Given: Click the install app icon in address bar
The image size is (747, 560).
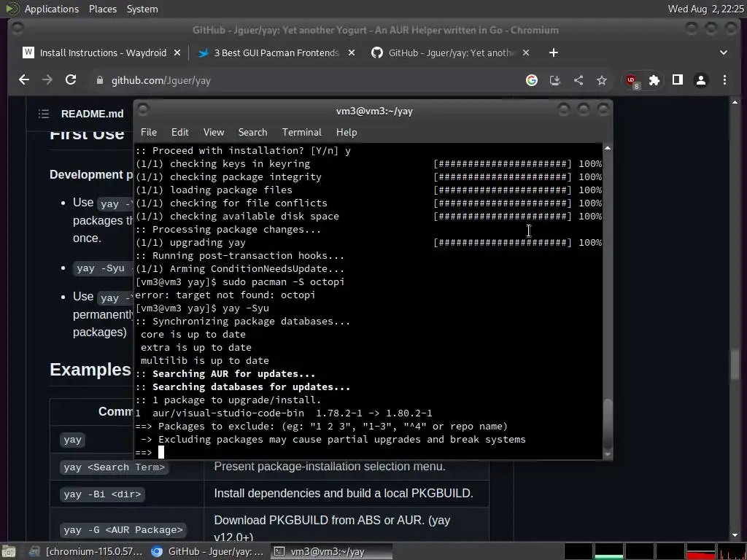Looking at the screenshot, I should [555, 80].
